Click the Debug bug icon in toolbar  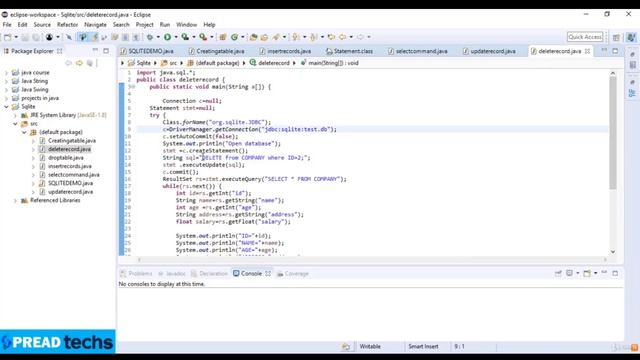click(x=150, y=37)
